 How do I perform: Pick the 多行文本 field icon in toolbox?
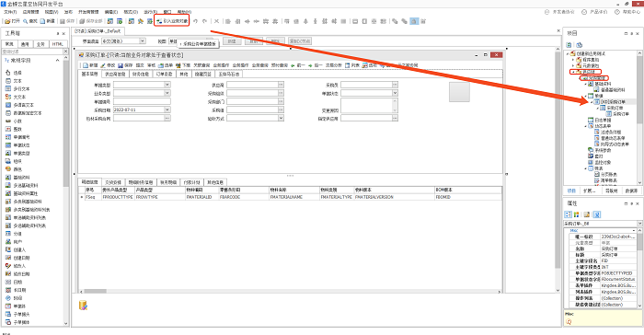(x=7, y=88)
